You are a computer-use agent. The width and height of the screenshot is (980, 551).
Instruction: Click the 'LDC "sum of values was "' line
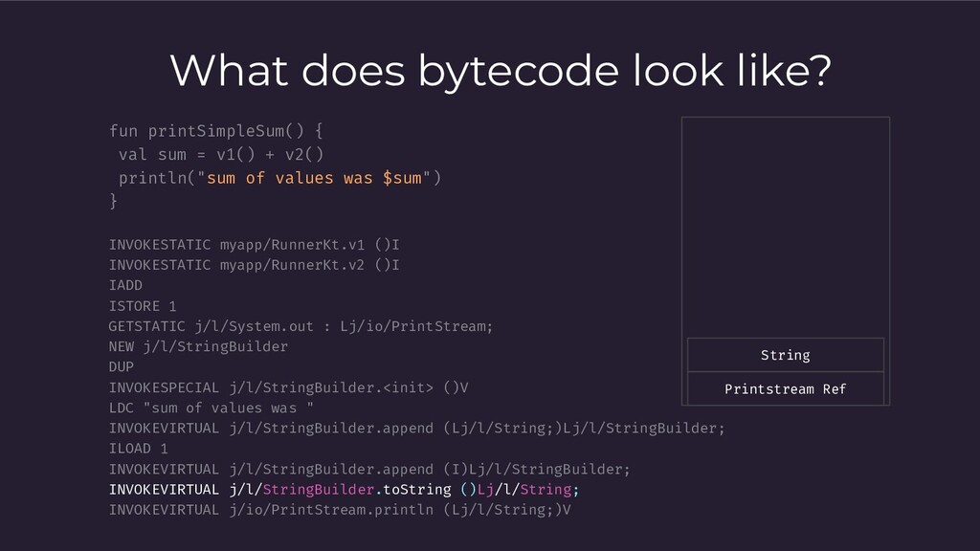click(x=212, y=408)
